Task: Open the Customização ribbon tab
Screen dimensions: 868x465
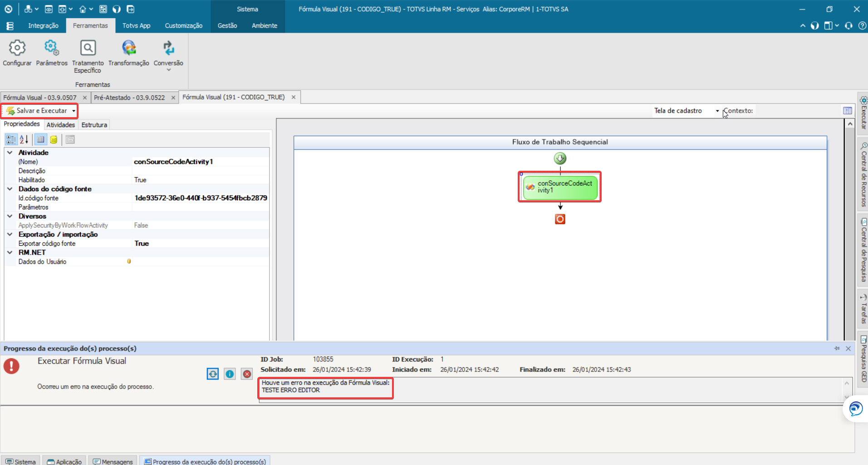Action: (x=184, y=25)
